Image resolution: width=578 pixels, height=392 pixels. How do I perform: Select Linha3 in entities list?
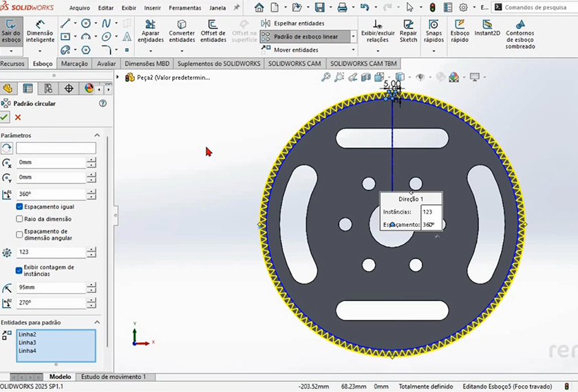tap(28, 342)
